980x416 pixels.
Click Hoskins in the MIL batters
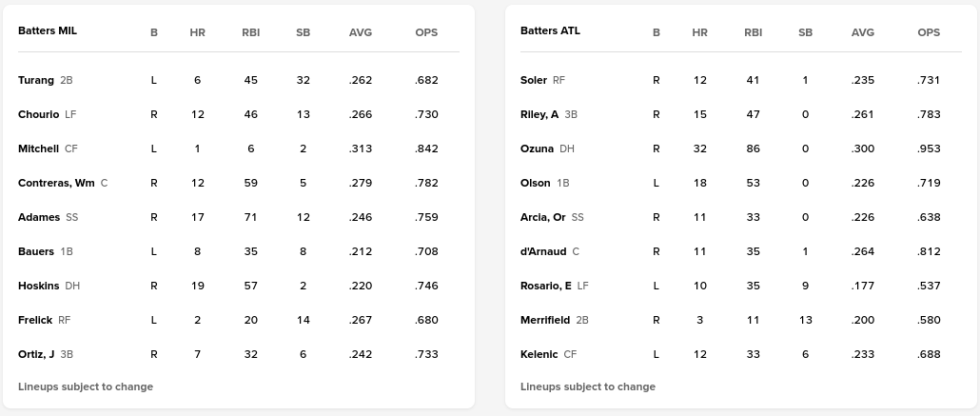[x=38, y=286]
